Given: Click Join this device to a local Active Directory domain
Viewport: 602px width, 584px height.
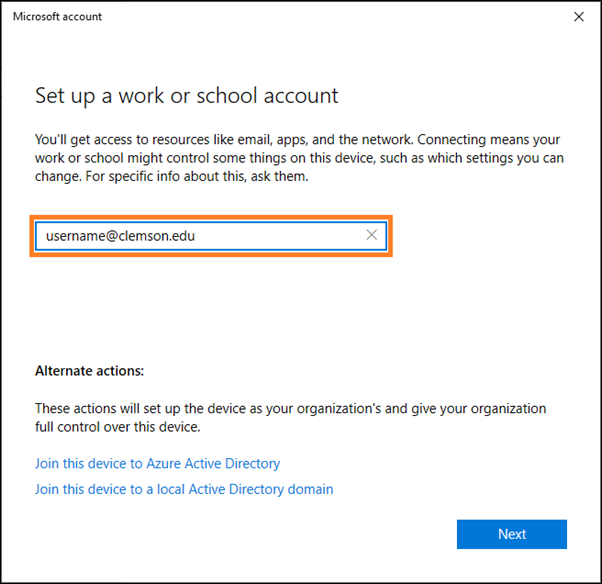Looking at the screenshot, I should (x=184, y=489).
